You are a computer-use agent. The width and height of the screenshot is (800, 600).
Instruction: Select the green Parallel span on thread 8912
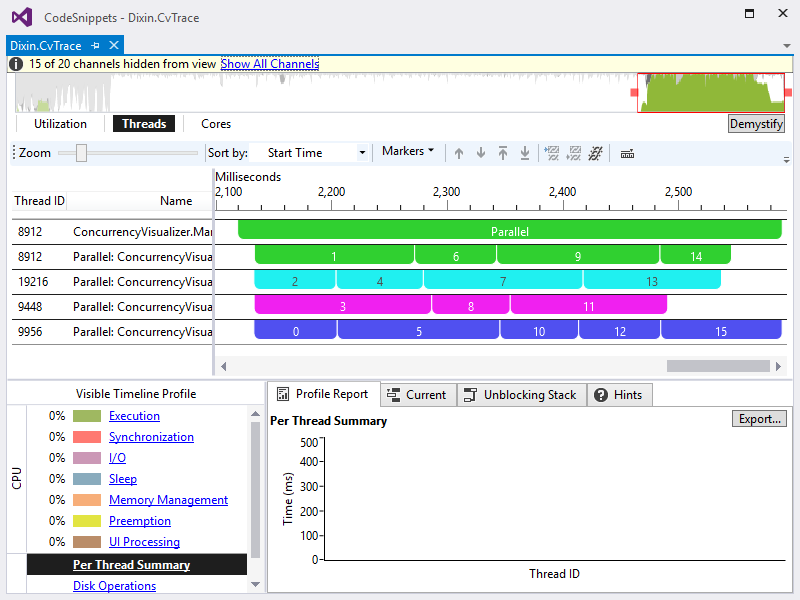point(510,230)
